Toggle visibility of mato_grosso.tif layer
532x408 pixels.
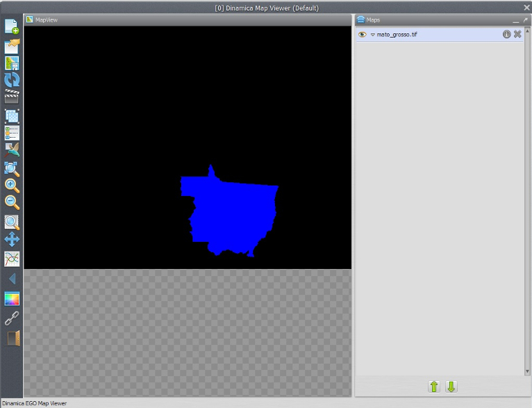(362, 34)
